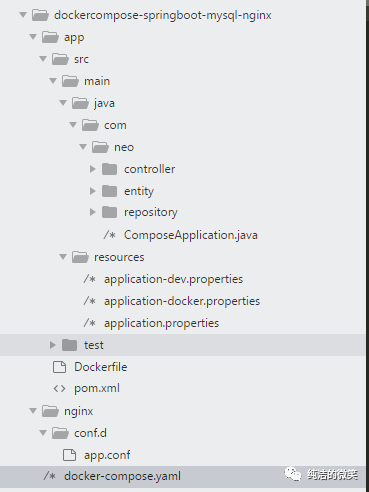This screenshot has width=369, height=492.
Task: Select the resources folder label
Action: tap(119, 257)
